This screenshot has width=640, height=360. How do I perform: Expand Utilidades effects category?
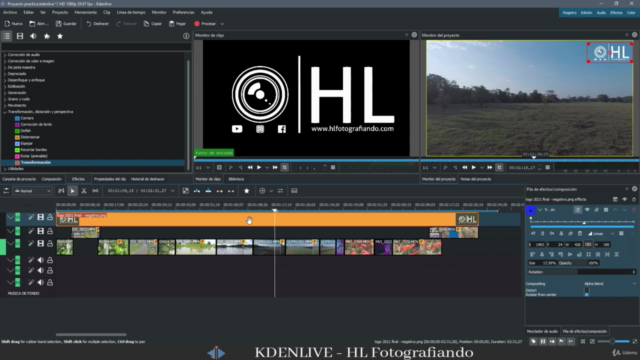tap(5, 169)
